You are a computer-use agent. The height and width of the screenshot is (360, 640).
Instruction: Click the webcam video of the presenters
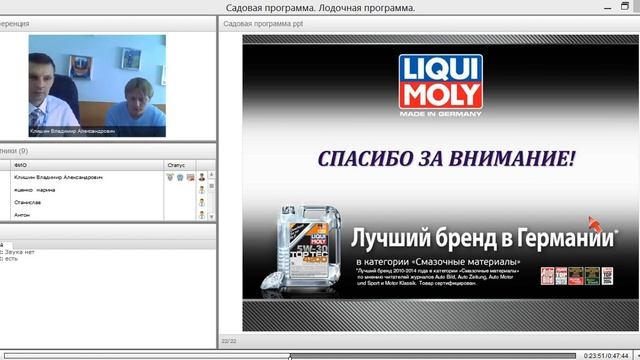pos(97,86)
